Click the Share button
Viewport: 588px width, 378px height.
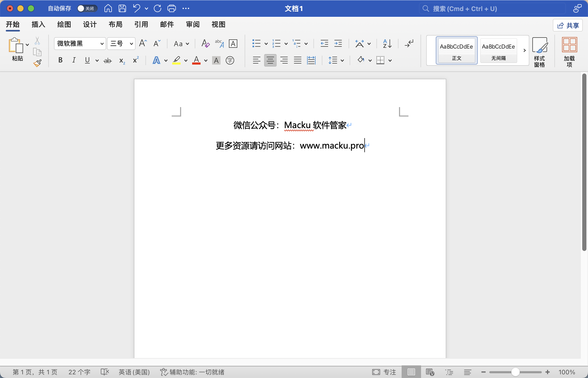click(x=568, y=25)
